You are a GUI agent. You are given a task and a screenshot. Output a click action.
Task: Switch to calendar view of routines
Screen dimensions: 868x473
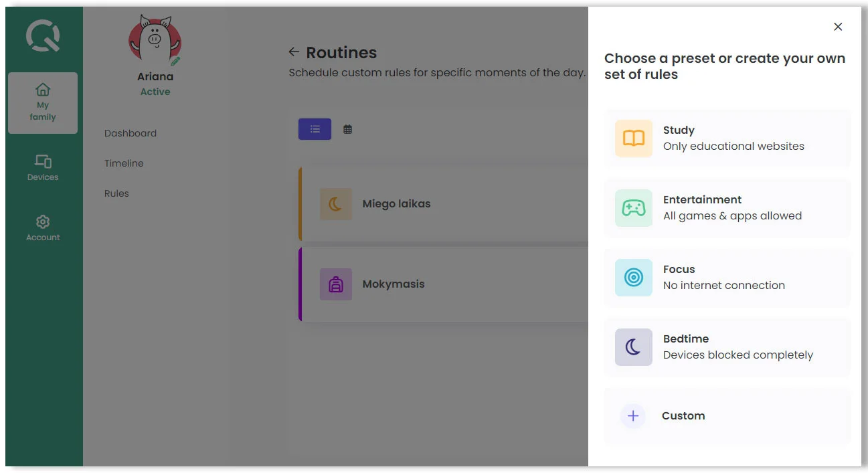coord(347,129)
